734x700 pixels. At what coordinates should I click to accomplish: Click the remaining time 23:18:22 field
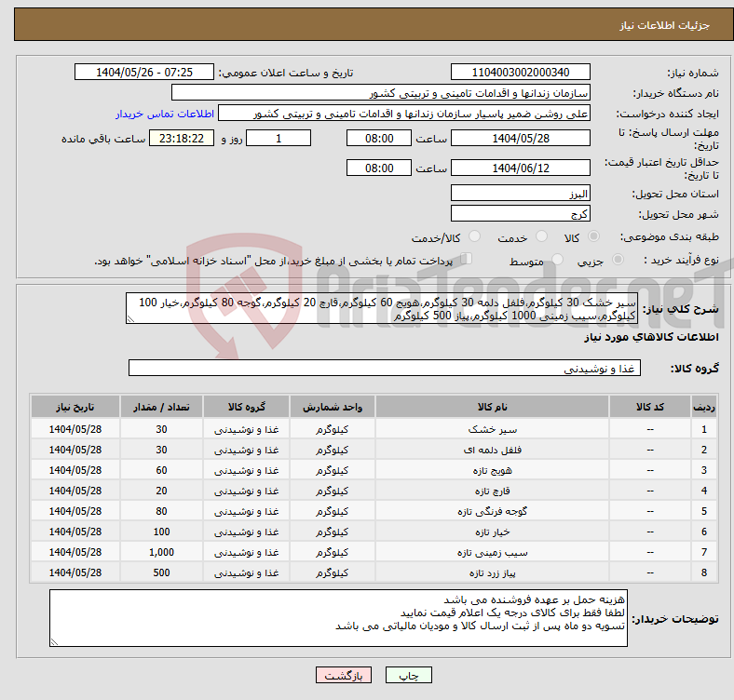click(x=182, y=139)
